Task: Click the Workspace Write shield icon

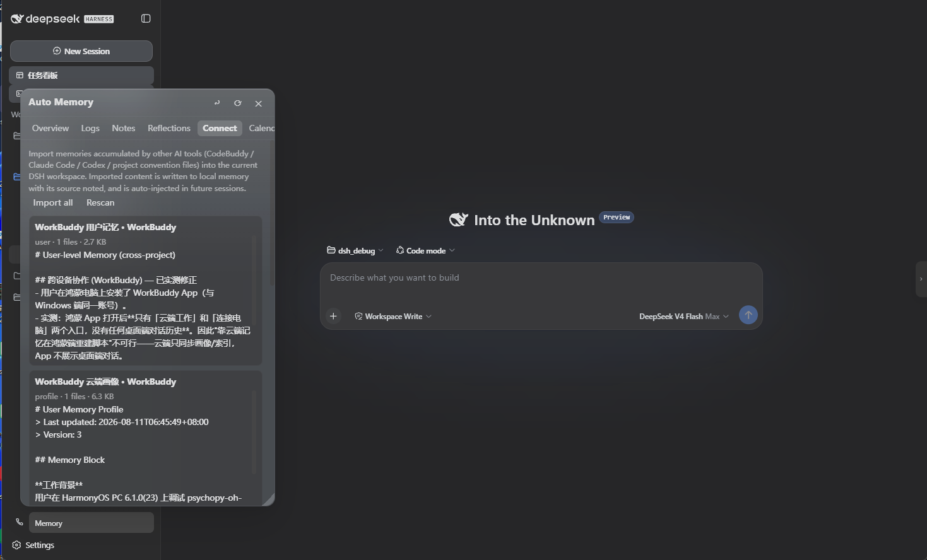Action: (x=358, y=316)
